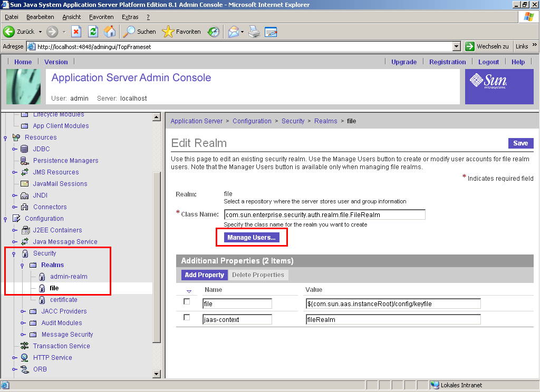Screen dimensions: 540x392
Task: Select the file realm tree item
Action: [x=54, y=288]
